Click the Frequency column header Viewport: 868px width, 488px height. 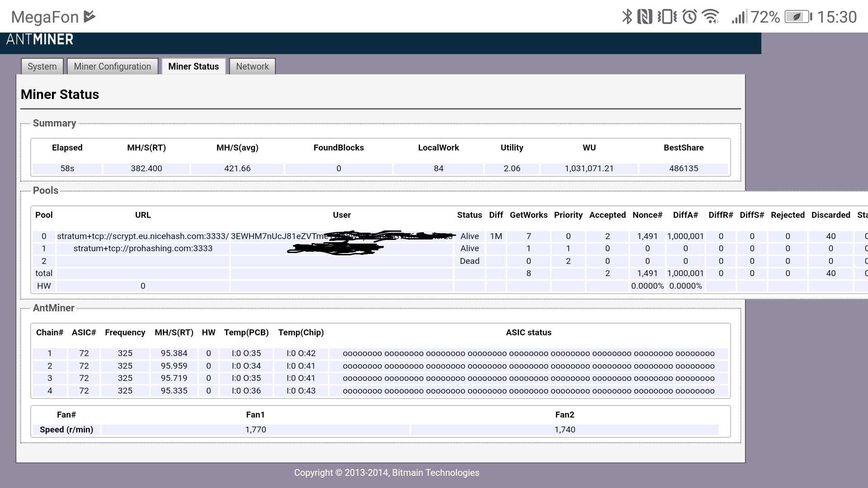pyautogui.click(x=125, y=333)
